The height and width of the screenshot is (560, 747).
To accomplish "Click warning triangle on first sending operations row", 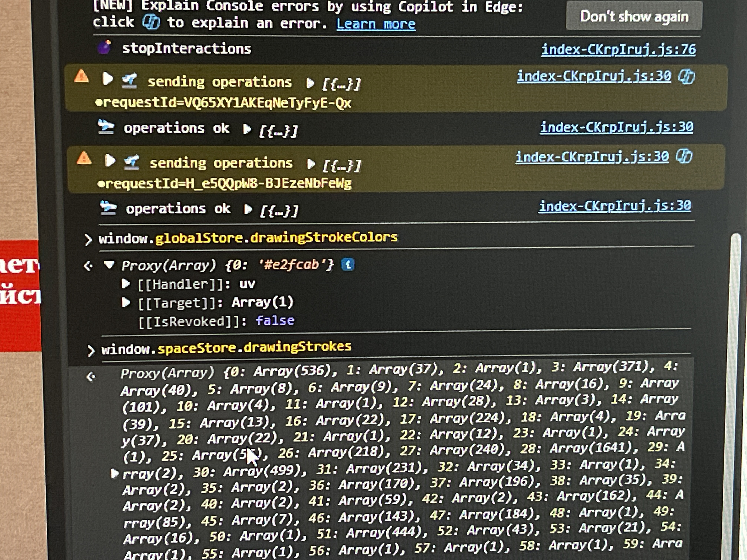I will 82,76.
